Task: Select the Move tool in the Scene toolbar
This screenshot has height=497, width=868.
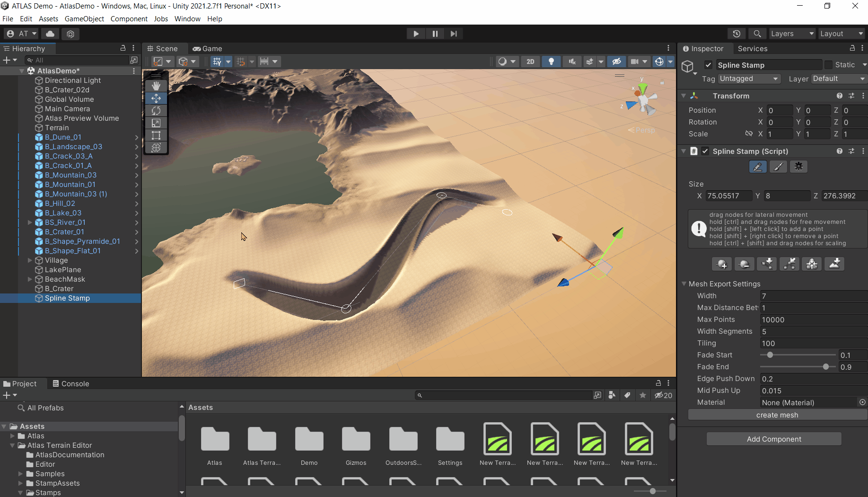Action: pyautogui.click(x=156, y=98)
